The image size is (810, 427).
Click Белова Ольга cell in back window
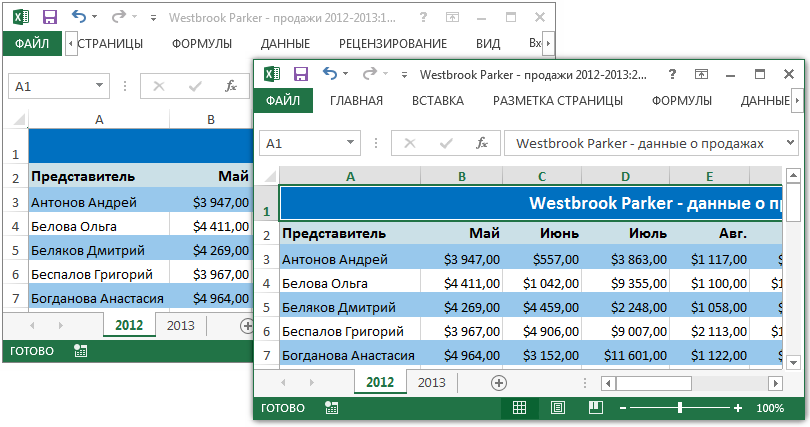pos(99,227)
